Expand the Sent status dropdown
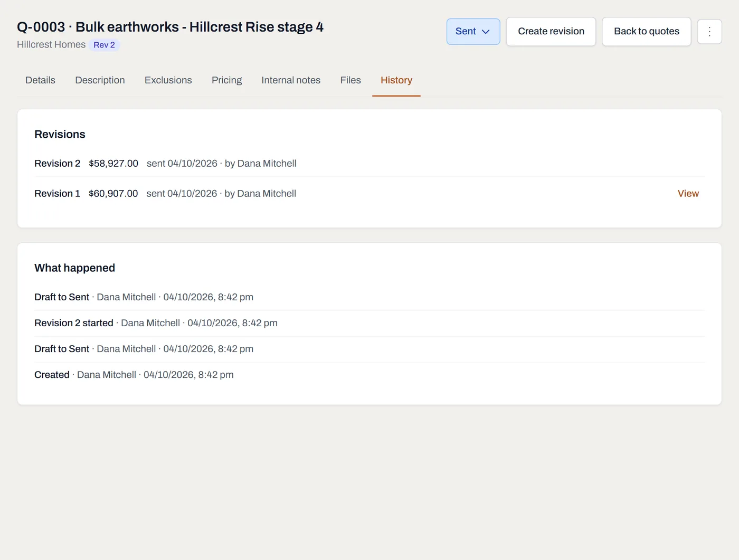739x560 pixels. tap(473, 31)
